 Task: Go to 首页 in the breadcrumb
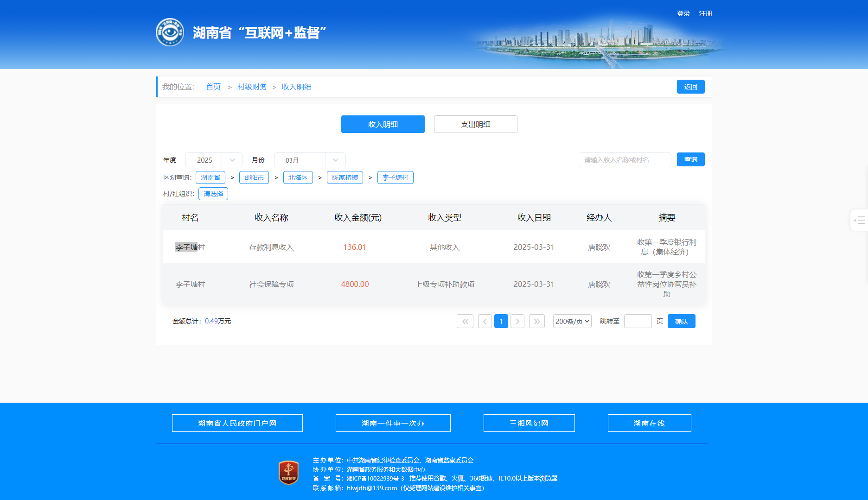tap(213, 87)
